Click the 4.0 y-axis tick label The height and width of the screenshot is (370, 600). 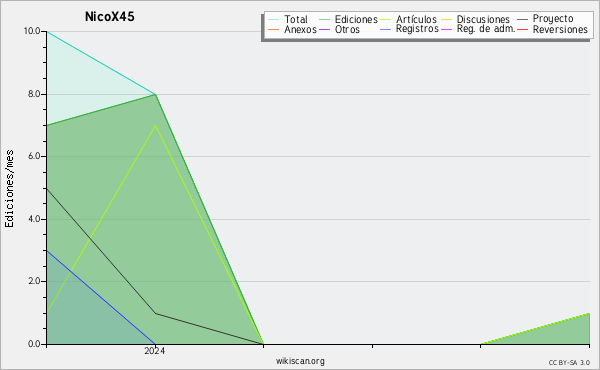point(34,219)
